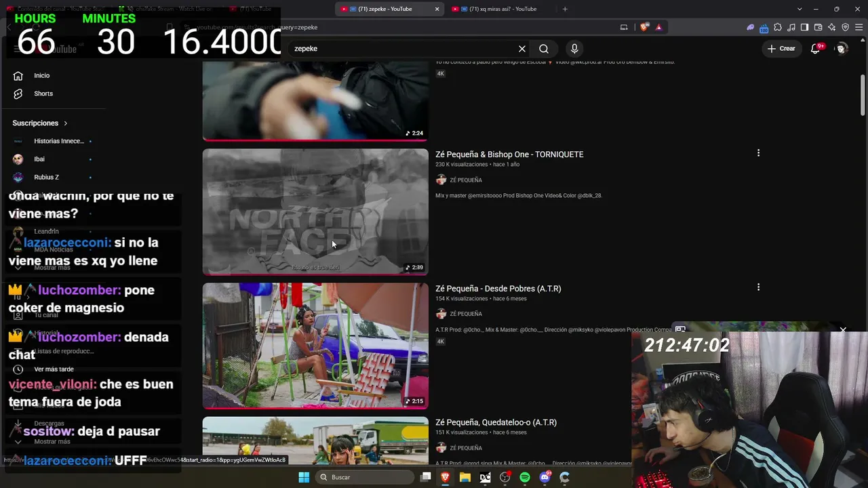Click '154 K visualizaciones' under Desde Pobres

coord(462,299)
